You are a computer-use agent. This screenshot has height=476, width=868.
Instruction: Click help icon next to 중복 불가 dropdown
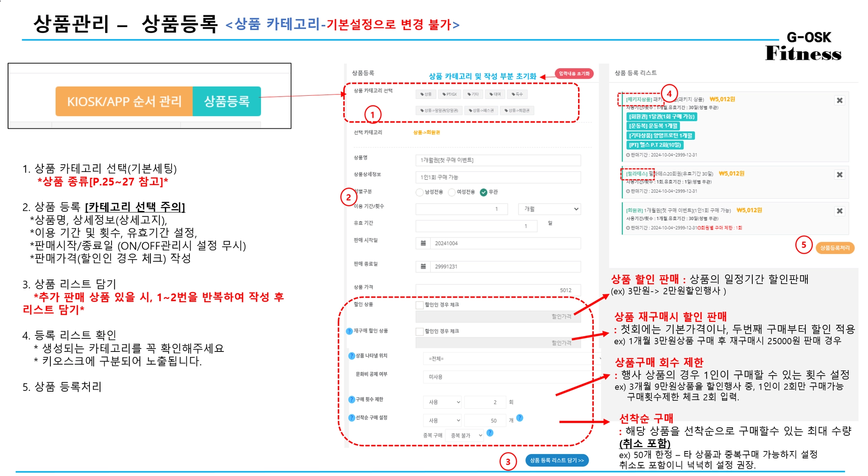point(490,433)
